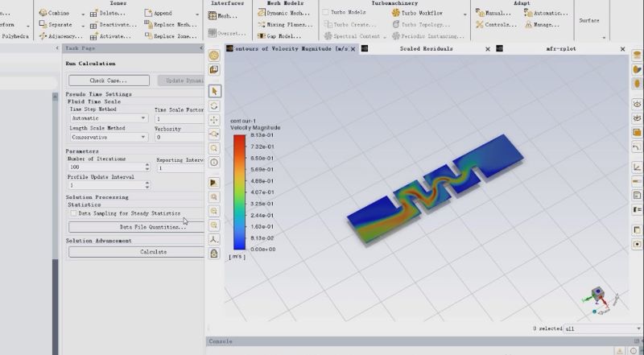This screenshot has height=355, width=644.
Task: Open the Dynamic Mesh model
Action: pos(284,13)
